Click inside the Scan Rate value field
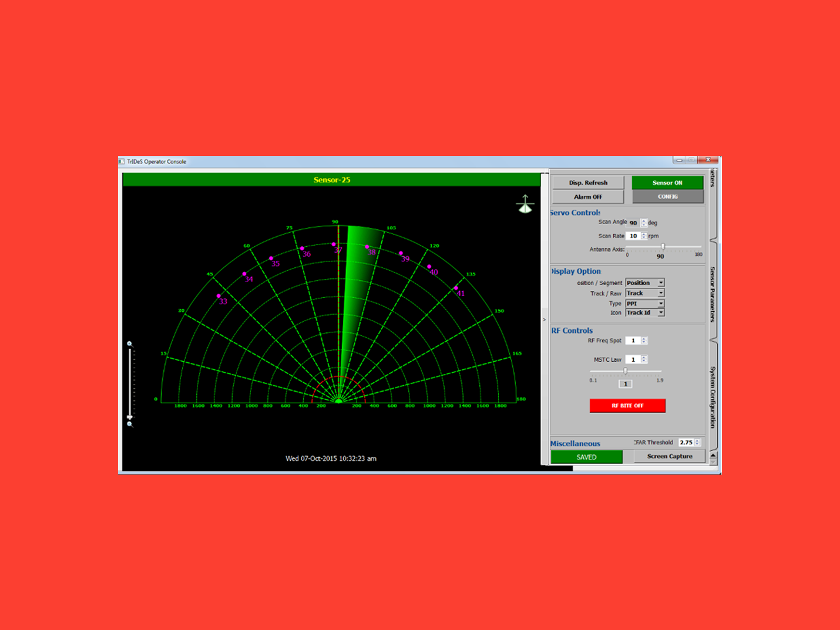840x630 pixels. (x=634, y=236)
